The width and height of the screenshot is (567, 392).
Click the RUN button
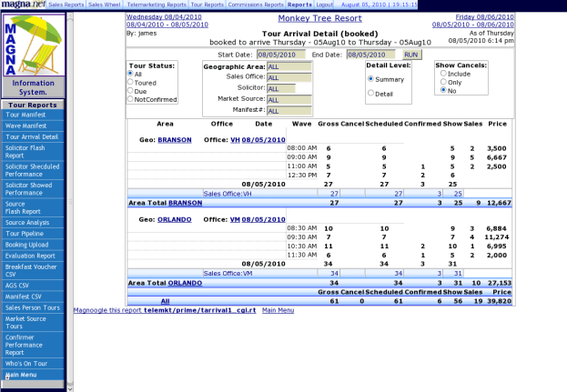click(412, 55)
